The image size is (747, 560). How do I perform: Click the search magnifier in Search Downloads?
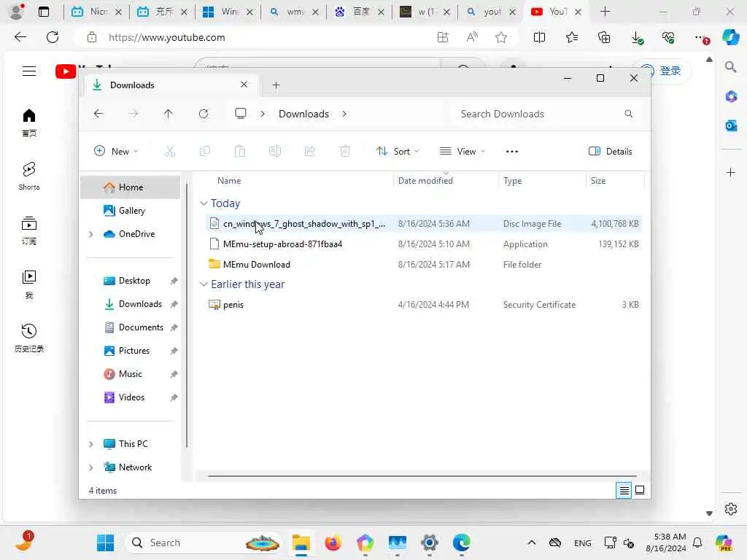pyautogui.click(x=629, y=114)
